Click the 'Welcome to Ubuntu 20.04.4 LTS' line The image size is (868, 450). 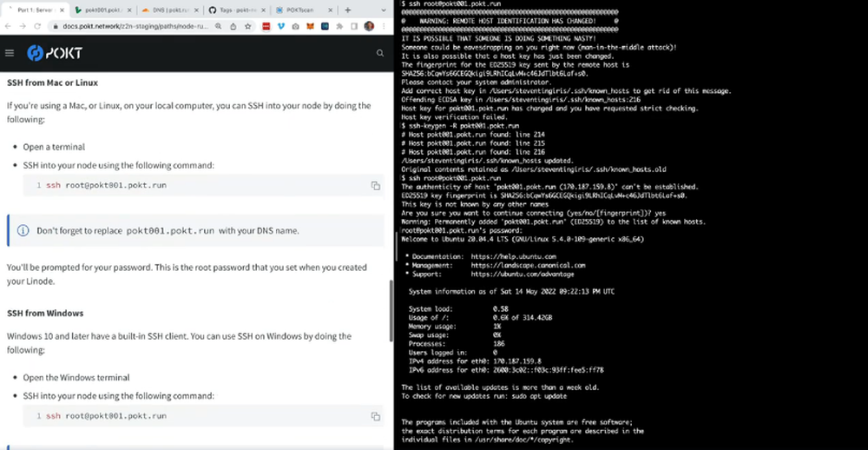tap(523, 240)
